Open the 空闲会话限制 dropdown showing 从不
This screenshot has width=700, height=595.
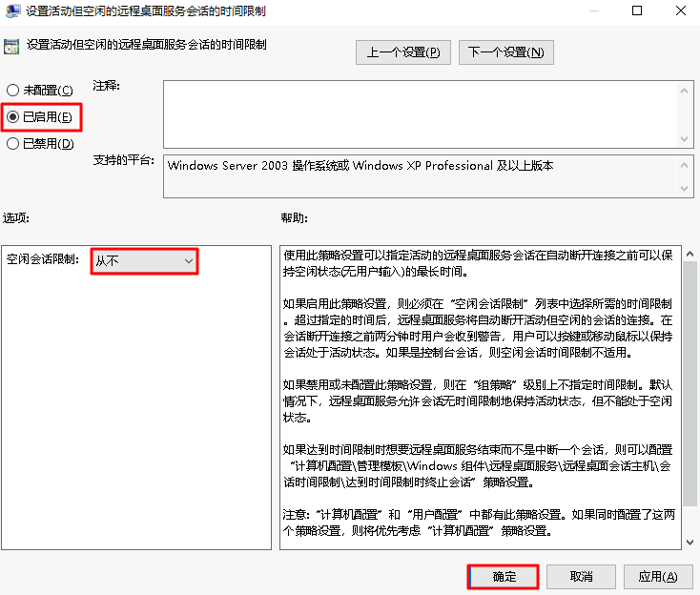tap(145, 261)
